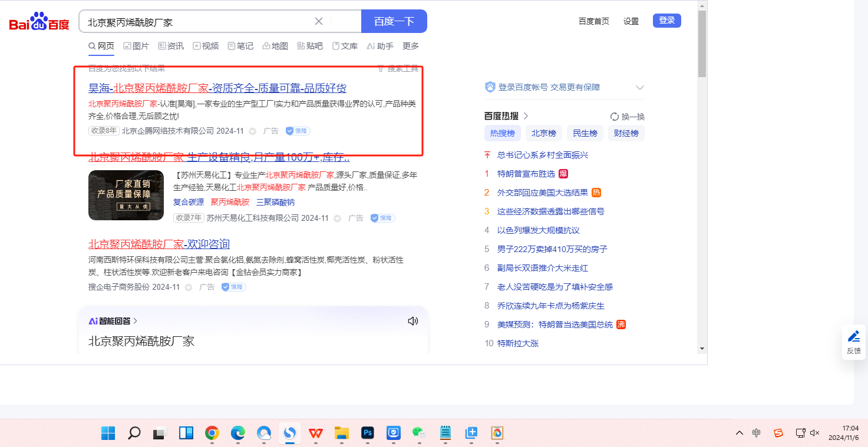Screen dimensions: 868x447
Task: Open hot topic 特朗普宣布胜选
Action: coord(526,174)
